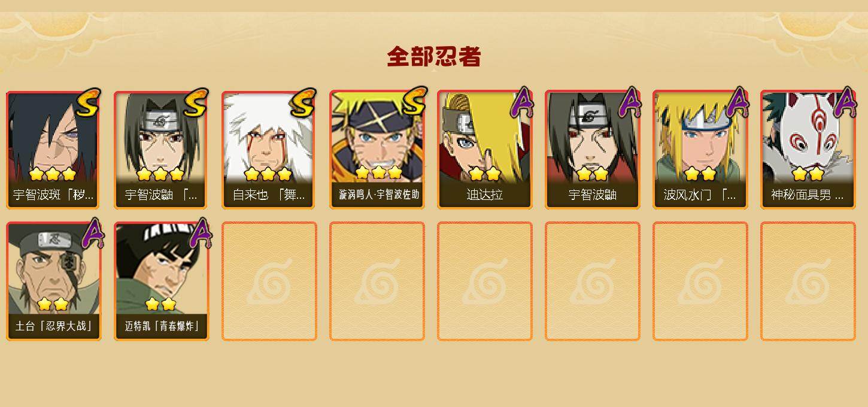The width and height of the screenshot is (868, 407).
Task: Click the 全部忍者 heading
Action: pos(434,57)
